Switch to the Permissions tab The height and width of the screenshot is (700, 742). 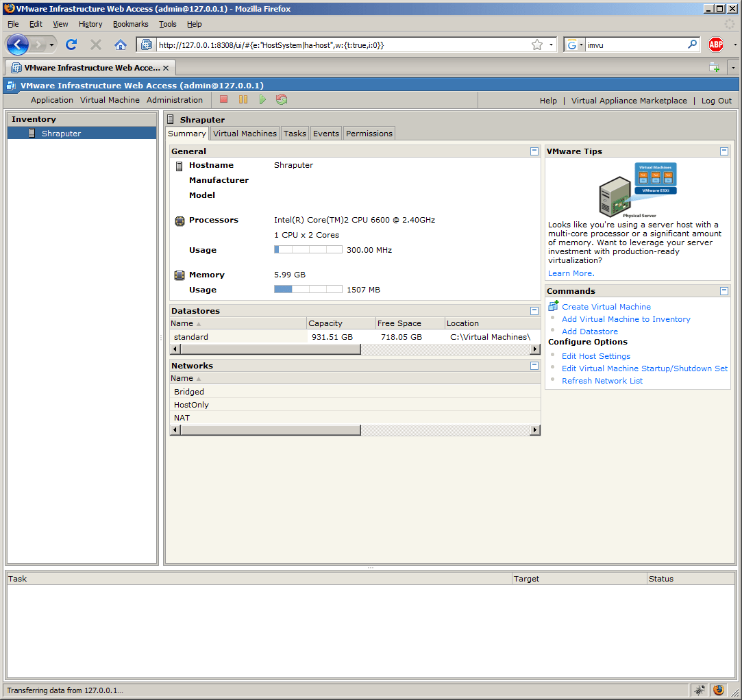click(369, 134)
